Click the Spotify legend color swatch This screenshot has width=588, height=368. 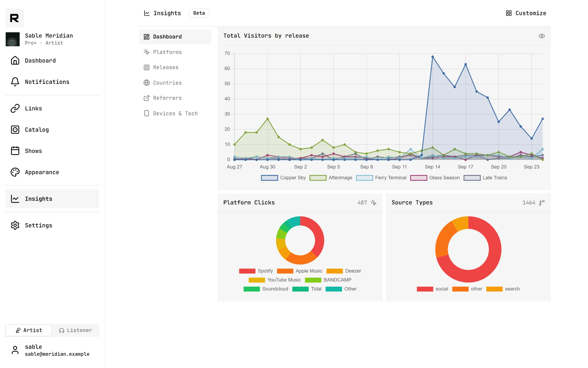click(247, 271)
